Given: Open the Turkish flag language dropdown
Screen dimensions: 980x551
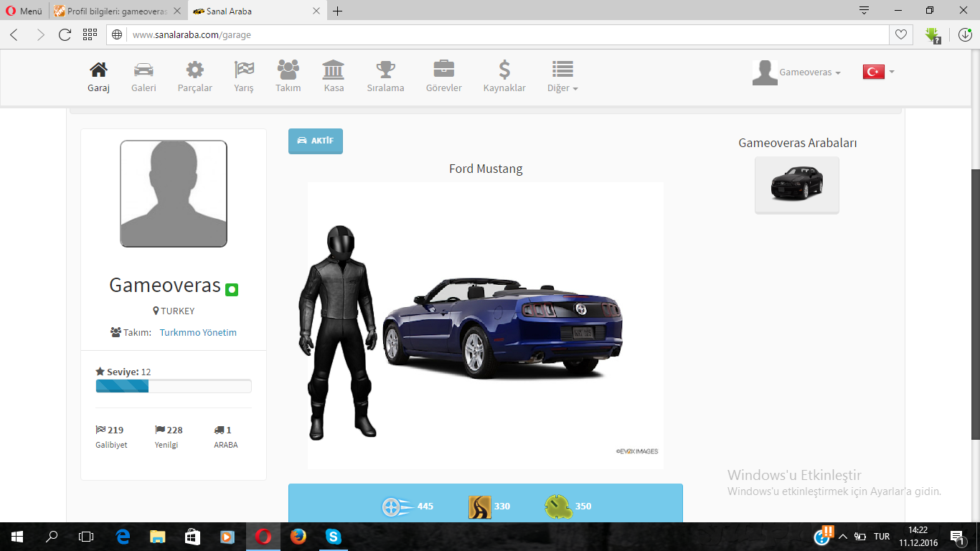Looking at the screenshot, I should coord(879,72).
